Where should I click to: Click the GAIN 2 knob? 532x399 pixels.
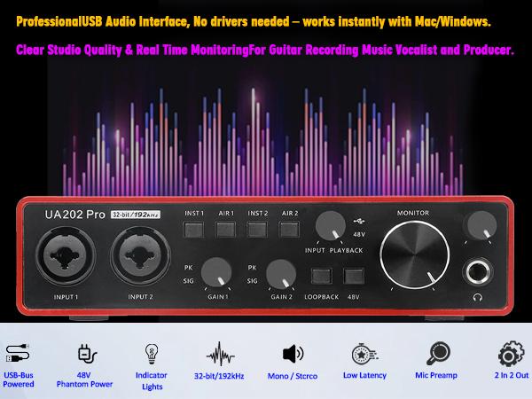(281, 274)
